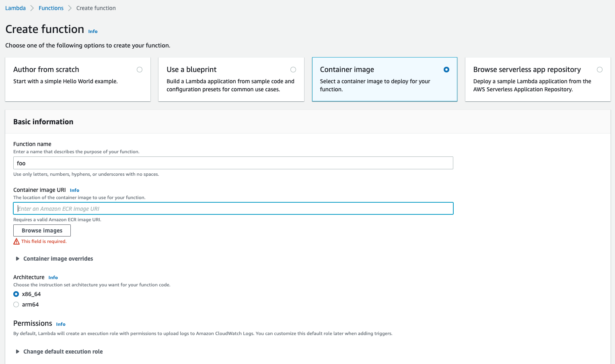Select the Container image radio option

pos(446,70)
